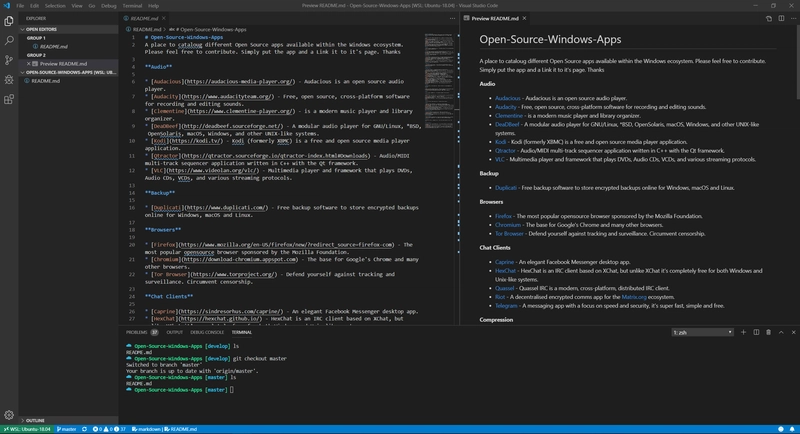Viewport: 800px width, 434px height.
Task: Click the markdown language mode in status bar
Action: (146, 429)
